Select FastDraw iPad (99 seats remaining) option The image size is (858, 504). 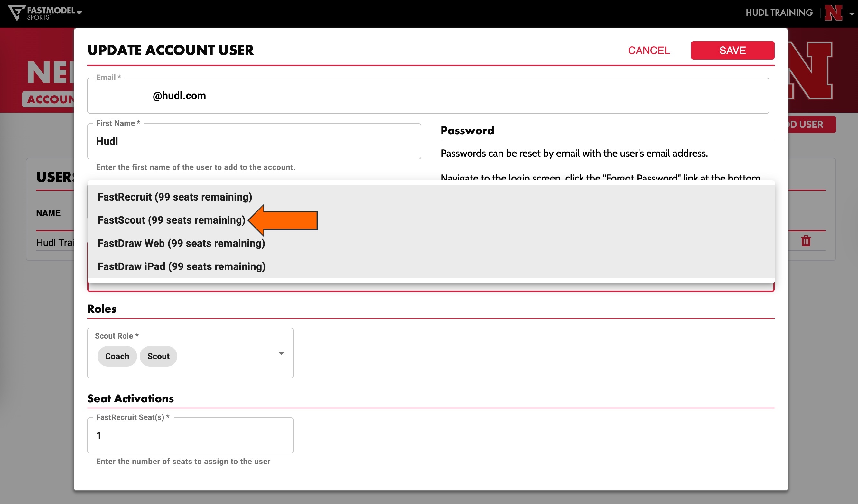[431, 266]
